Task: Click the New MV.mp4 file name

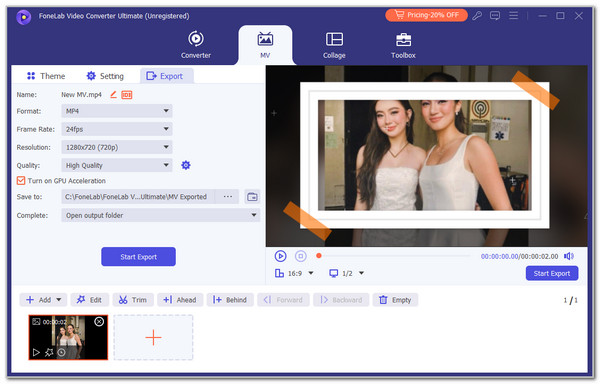Action: pos(82,94)
